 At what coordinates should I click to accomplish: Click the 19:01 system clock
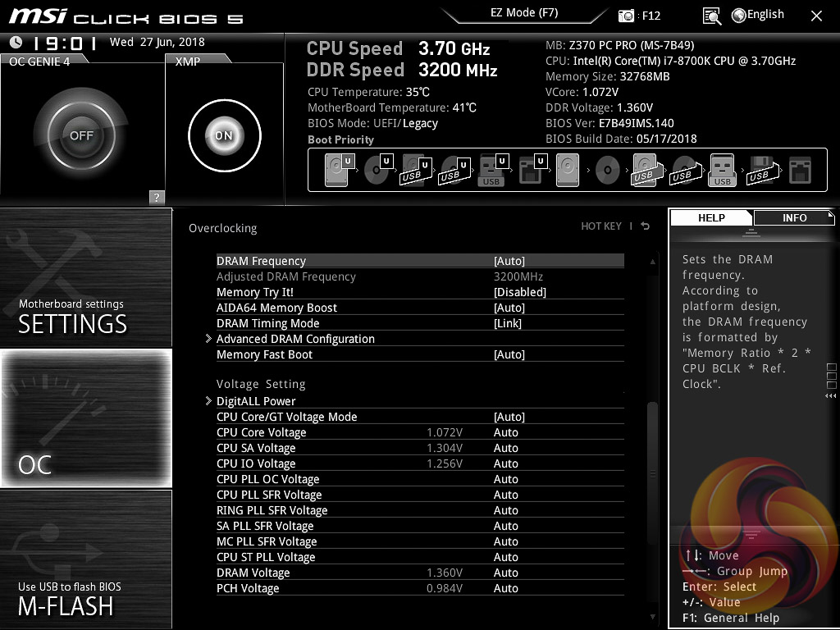click(64, 43)
